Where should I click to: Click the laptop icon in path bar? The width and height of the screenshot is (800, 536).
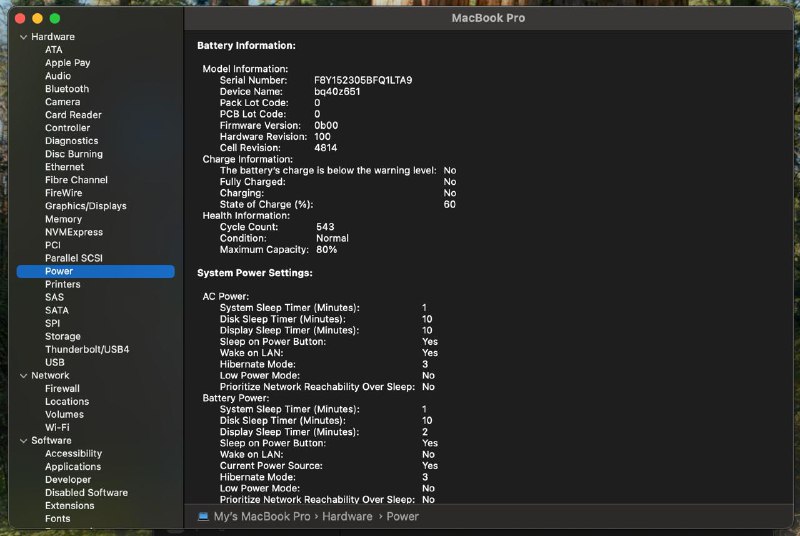click(x=203, y=517)
